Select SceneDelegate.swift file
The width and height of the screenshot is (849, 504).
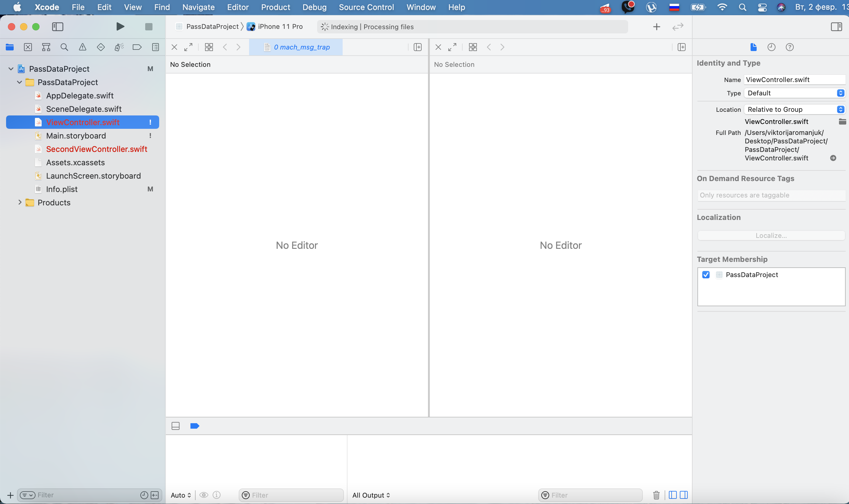(84, 109)
